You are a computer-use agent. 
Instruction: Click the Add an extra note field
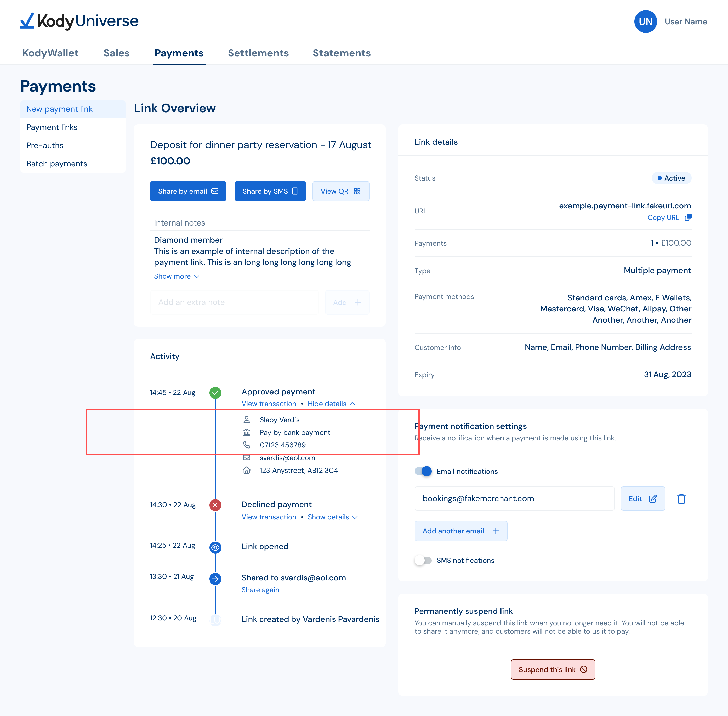pyautogui.click(x=234, y=302)
